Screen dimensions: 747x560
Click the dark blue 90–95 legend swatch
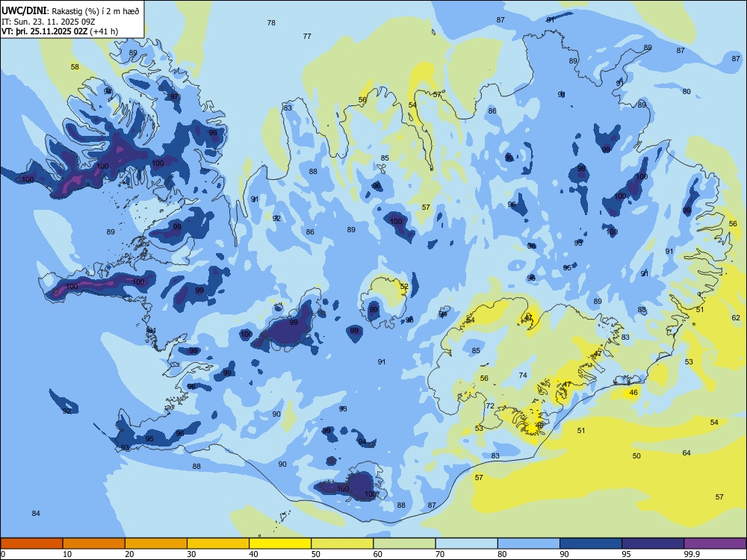(x=591, y=544)
